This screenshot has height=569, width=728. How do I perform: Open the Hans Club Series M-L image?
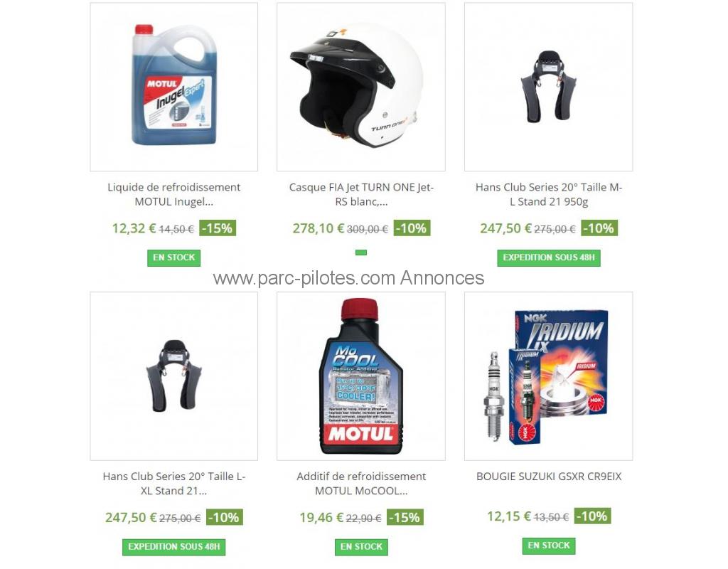(548, 87)
